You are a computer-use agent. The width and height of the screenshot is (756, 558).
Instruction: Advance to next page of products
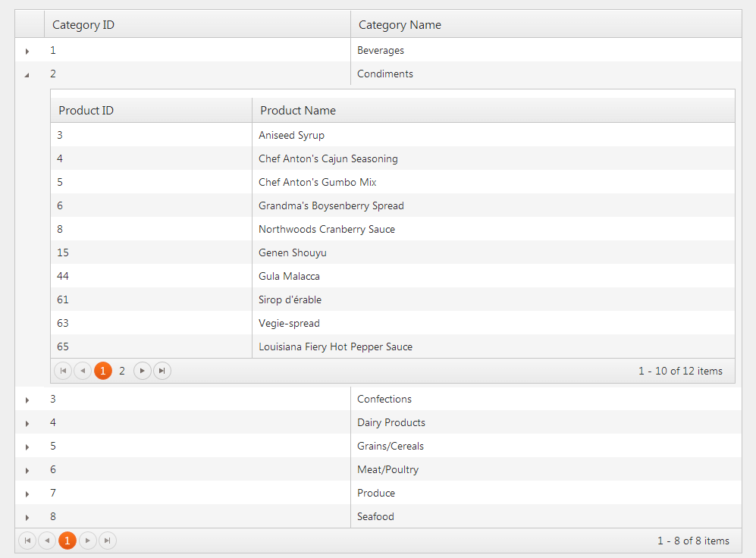pyautogui.click(x=142, y=370)
